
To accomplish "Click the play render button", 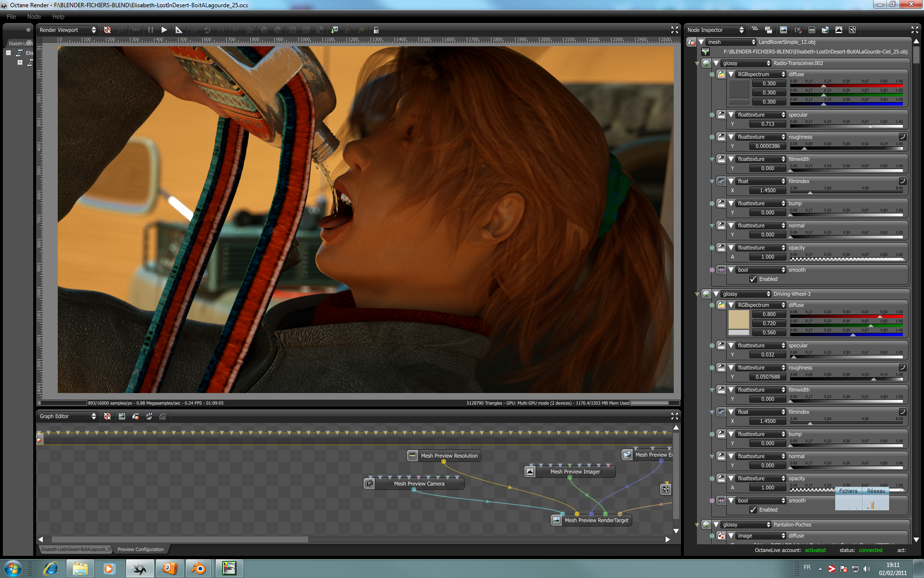I will tap(164, 30).
